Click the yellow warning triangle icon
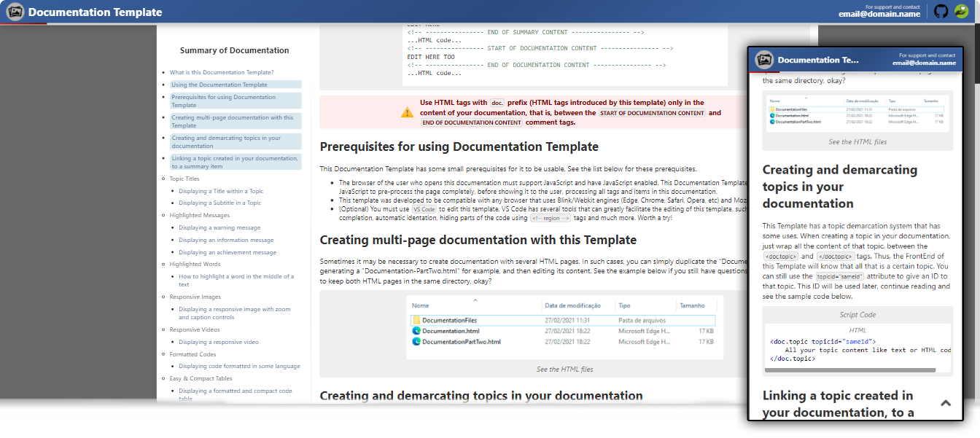This screenshot has height=438, width=980. [407, 112]
